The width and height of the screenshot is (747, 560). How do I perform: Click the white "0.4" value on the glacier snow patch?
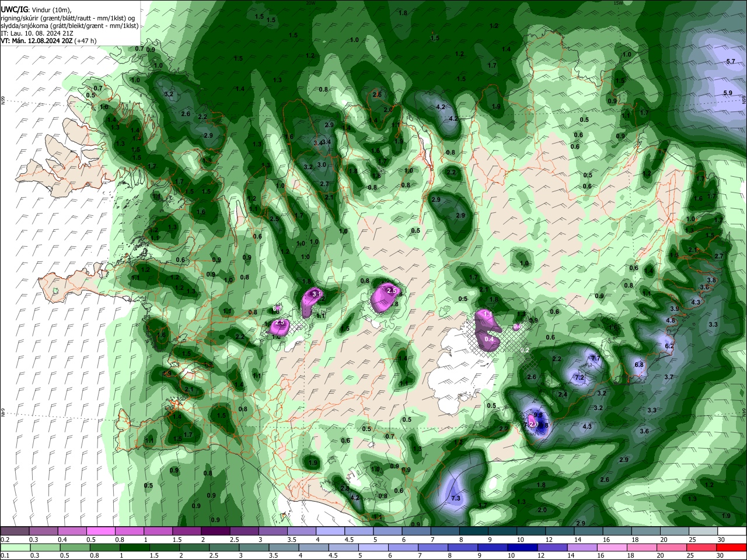tap(489, 339)
